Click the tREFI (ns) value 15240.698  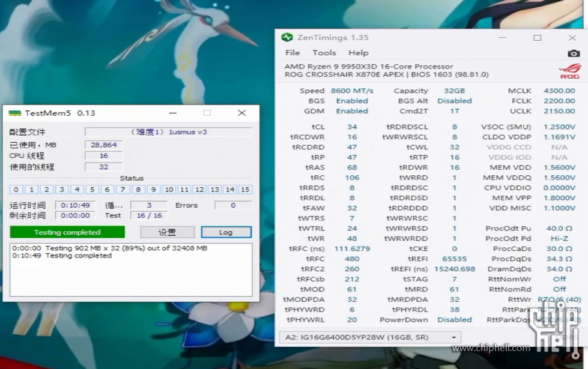[x=455, y=269]
